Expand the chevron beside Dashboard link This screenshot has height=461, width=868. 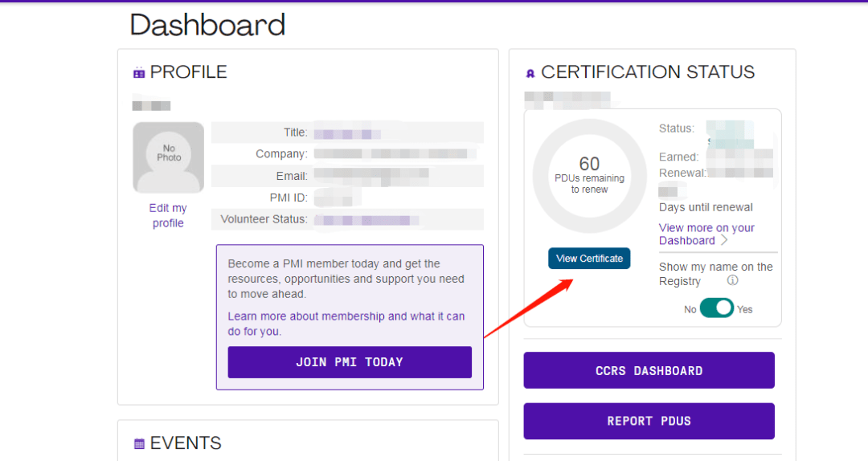coord(724,240)
